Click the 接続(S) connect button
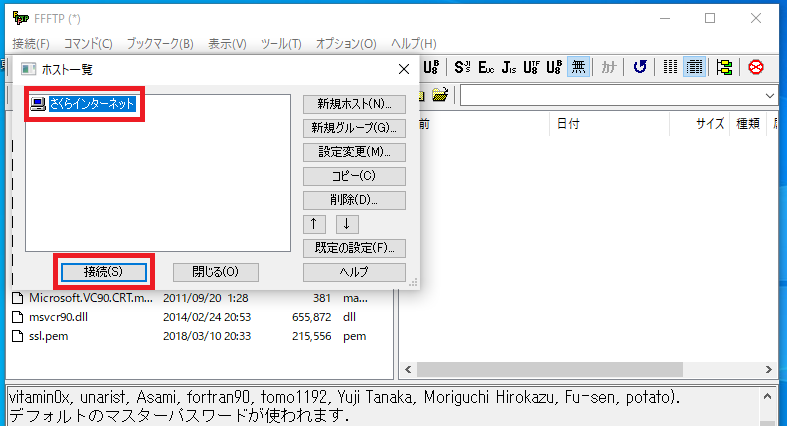The width and height of the screenshot is (787, 426). click(x=103, y=272)
